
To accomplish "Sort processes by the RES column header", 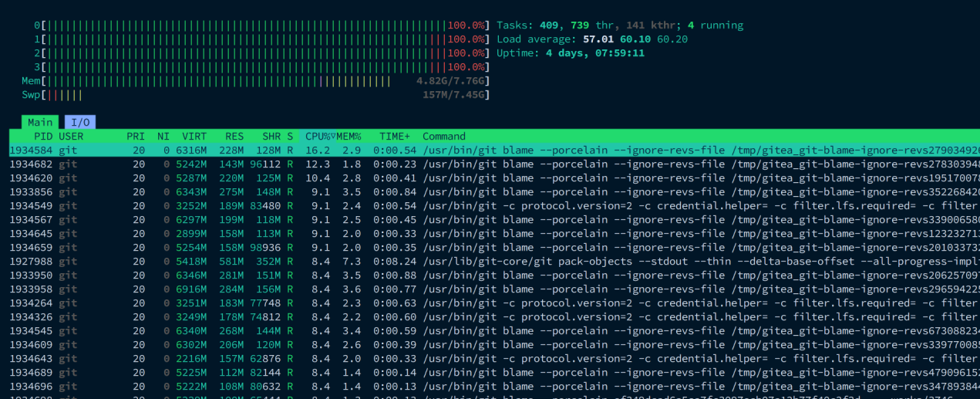I will (x=234, y=136).
